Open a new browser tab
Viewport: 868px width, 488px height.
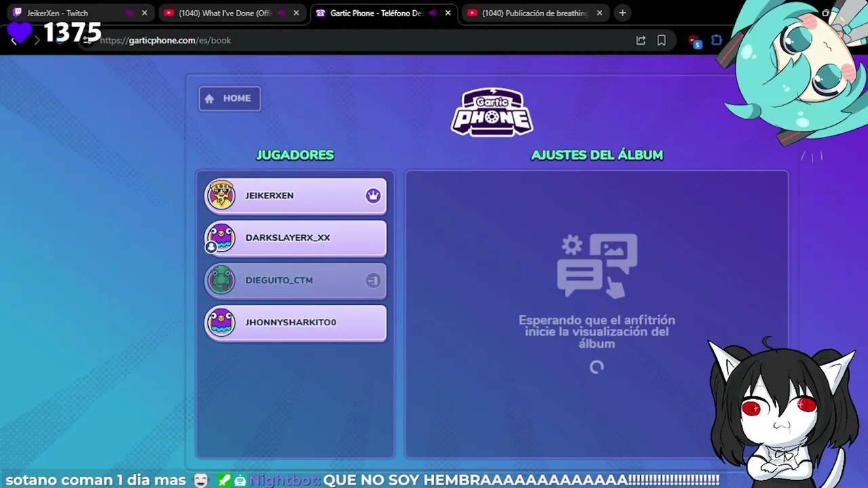[623, 13]
